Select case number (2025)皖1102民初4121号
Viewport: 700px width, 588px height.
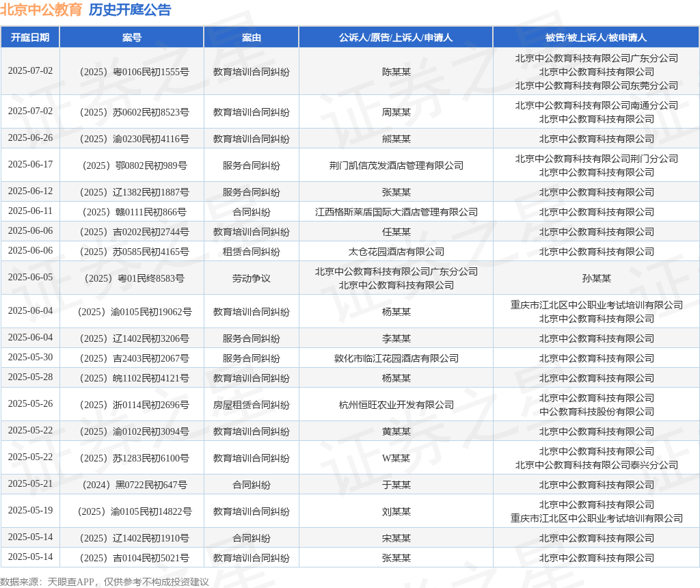tap(135, 379)
